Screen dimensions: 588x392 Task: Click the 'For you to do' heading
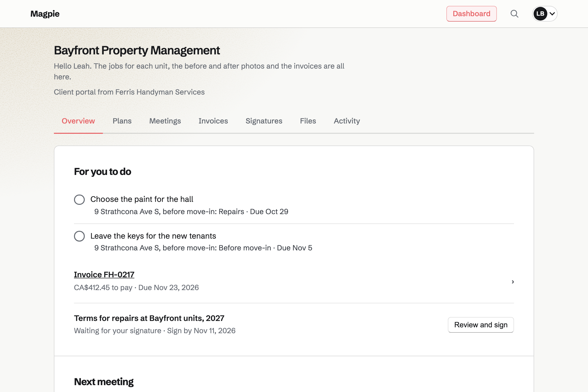(102, 172)
